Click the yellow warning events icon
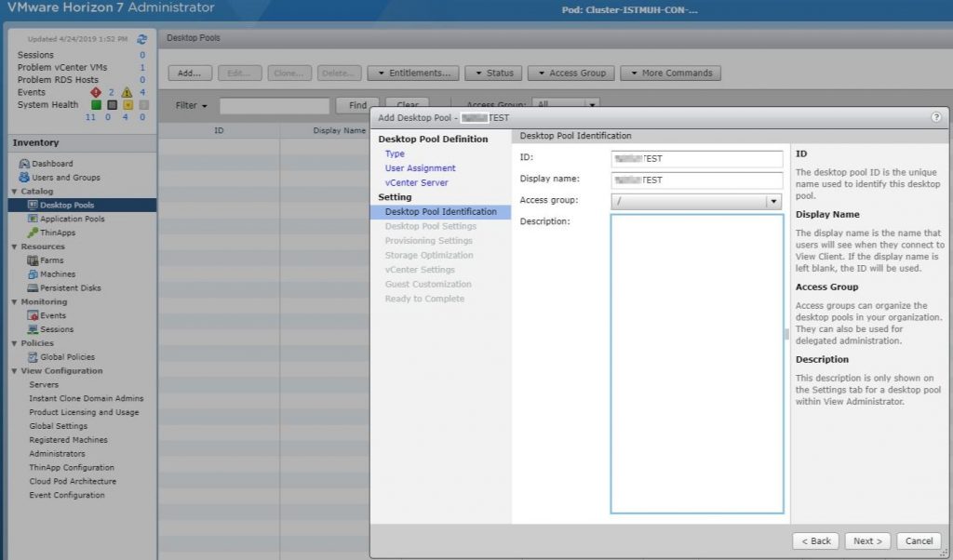Image resolution: width=953 pixels, height=560 pixels. tap(127, 92)
